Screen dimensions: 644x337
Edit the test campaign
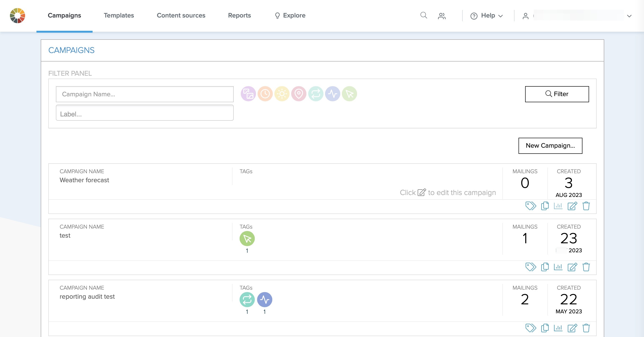[572, 267]
